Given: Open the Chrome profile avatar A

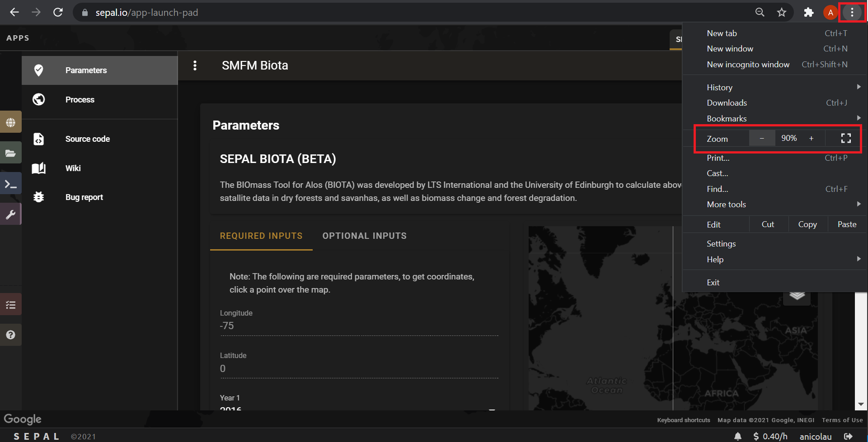Looking at the screenshot, I should (830, 13).
